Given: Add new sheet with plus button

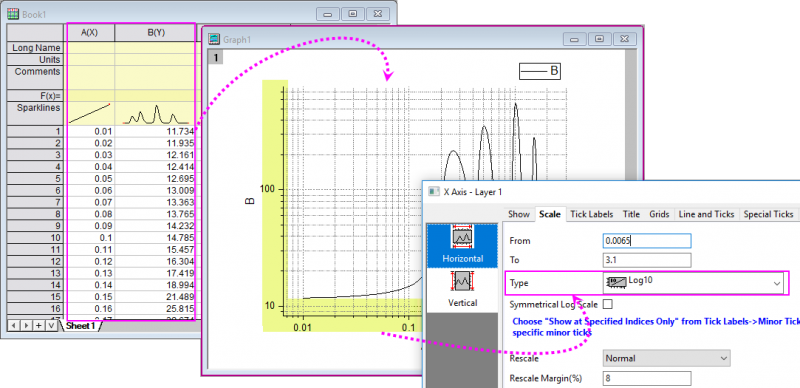Looking at the screenshot, I should point(38,325).
